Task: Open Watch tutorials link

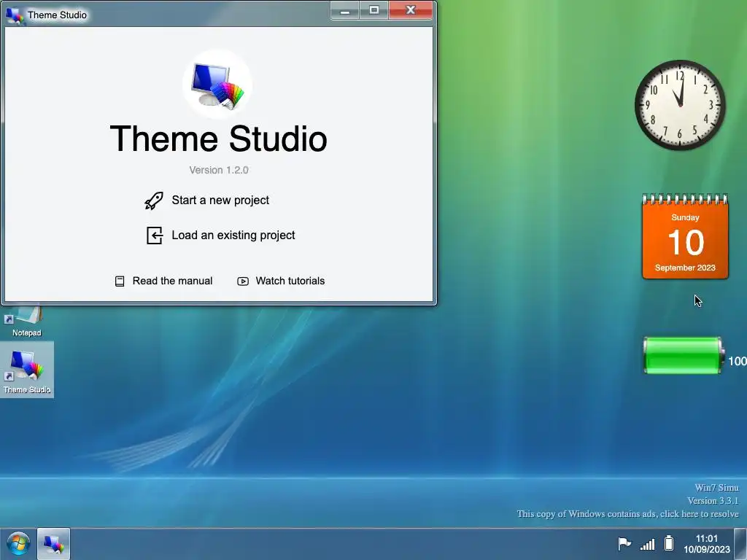Action: coord(290,281)
